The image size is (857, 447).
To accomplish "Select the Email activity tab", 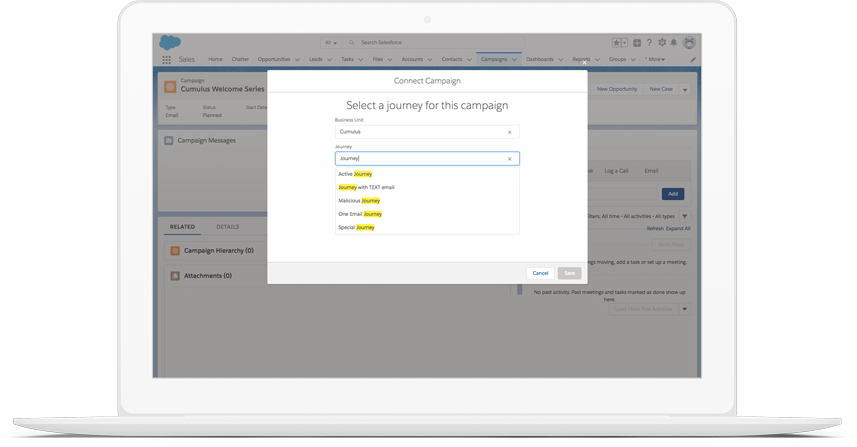I will point(651,171).
